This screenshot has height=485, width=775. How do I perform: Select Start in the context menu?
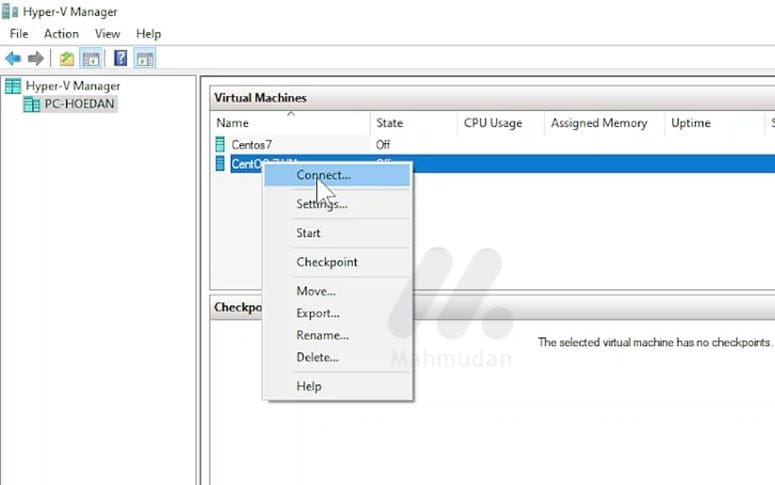tap(308, 233)
